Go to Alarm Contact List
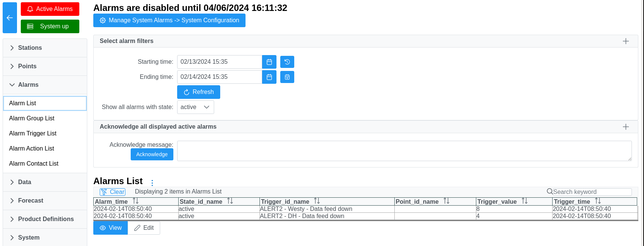 [x=34, y=164]
